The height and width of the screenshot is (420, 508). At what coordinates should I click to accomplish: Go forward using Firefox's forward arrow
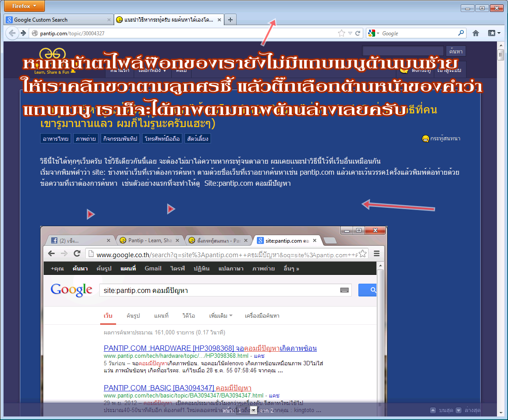pyautogui.click(x=23, y=33)
